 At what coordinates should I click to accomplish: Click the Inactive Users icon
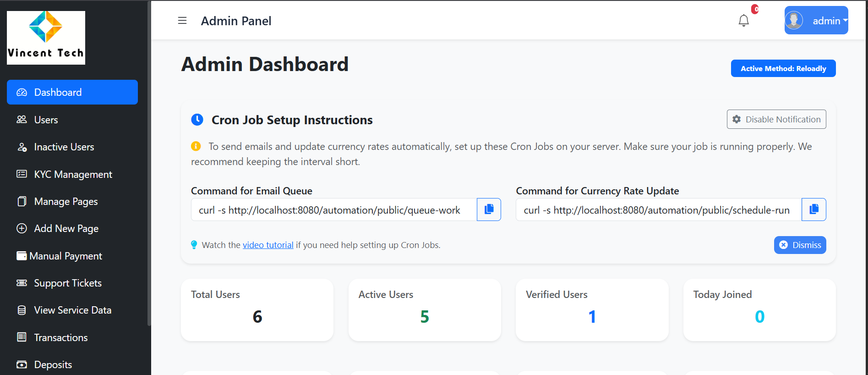[22, 147]
